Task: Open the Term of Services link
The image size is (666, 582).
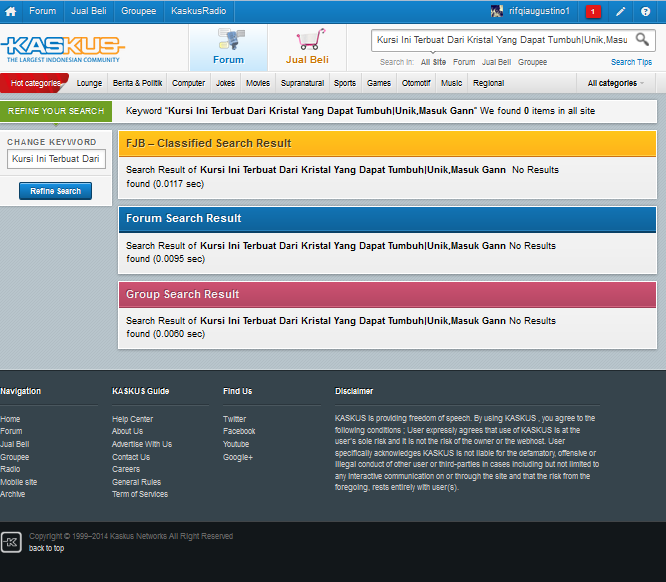Action: click(140, 494)
